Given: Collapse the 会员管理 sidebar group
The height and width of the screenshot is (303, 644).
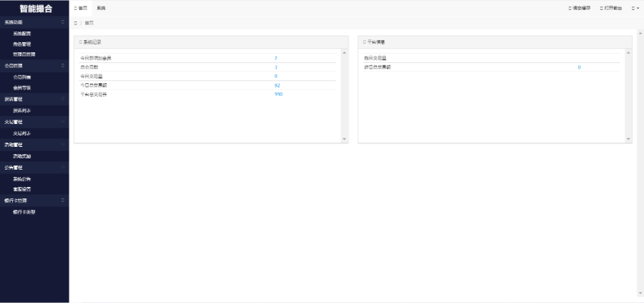Looking at the screenshot, I should (63, 65).
